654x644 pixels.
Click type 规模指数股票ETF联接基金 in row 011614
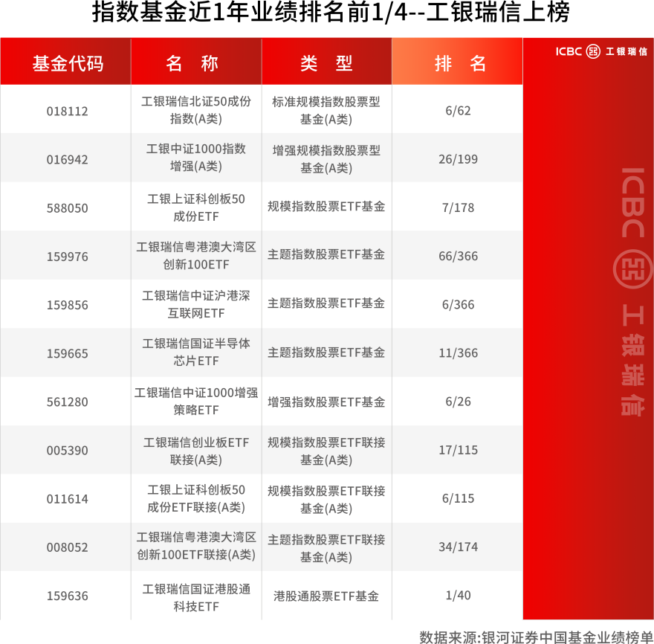tap(326, 500)
